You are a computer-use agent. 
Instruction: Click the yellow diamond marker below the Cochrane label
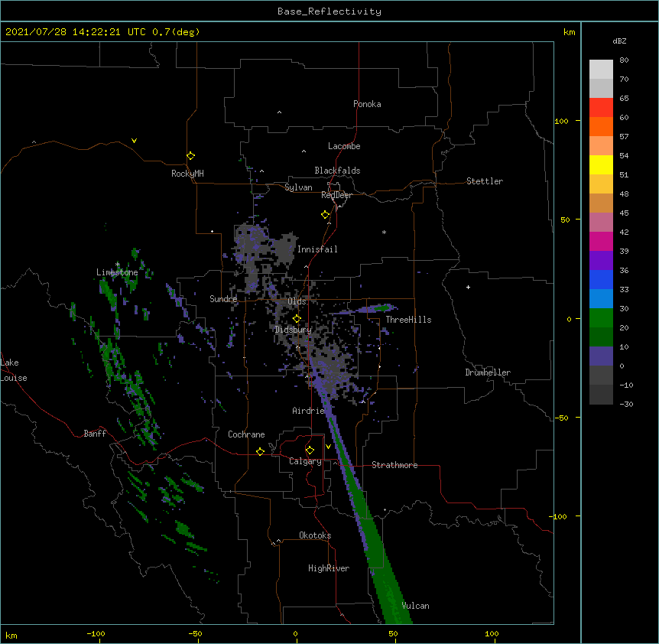(260, 451)
